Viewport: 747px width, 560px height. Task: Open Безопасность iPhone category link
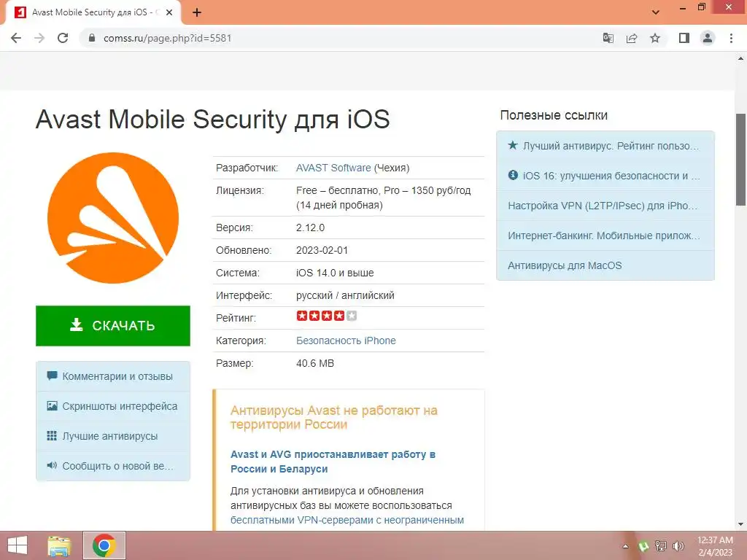coord(346,341)
